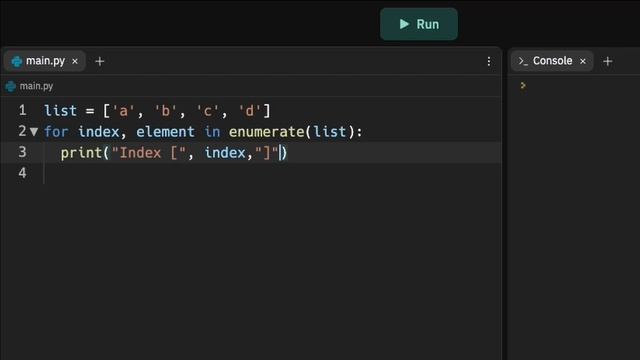Image resolution: width=640 pixels, height=360 pixels.
Task: Open a new editor tab with plus
Action: (x=100, y=61)
